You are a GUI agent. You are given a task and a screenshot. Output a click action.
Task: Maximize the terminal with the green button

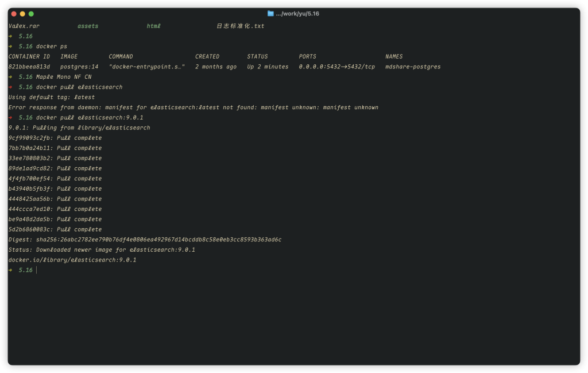(x=31, y=13)
